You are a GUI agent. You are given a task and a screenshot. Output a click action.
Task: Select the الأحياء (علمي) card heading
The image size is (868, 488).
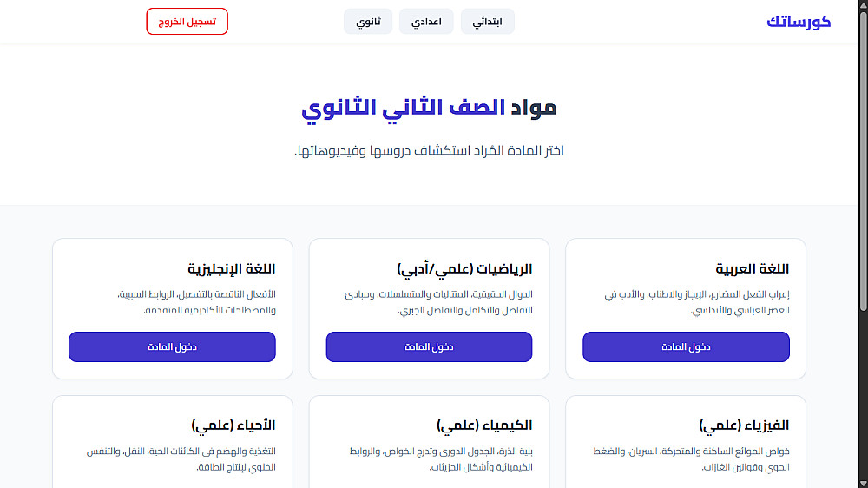pyautogui.click(x=233, y=425)
